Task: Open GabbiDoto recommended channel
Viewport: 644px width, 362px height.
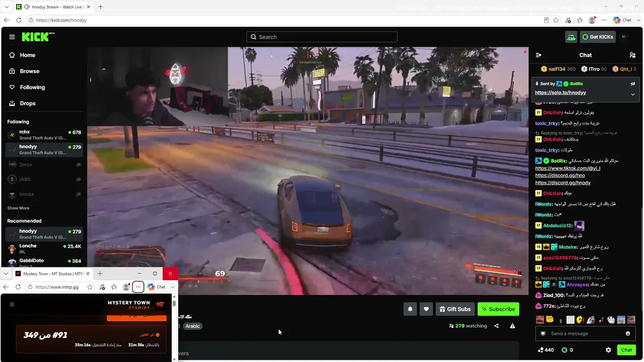Action: 44,263
